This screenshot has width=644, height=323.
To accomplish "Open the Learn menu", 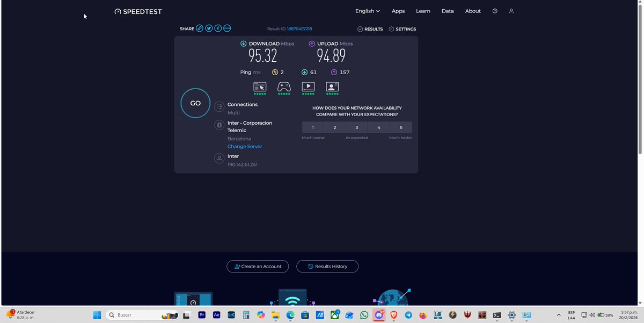I will 423,11.
